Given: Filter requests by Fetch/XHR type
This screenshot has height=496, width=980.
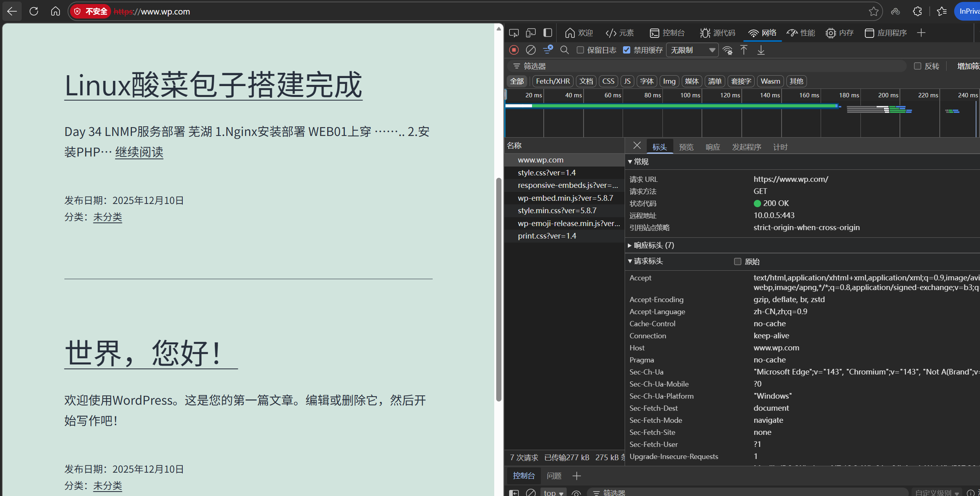Looking at the screenshot, I should pyautogui.click(x=553, y=81).
